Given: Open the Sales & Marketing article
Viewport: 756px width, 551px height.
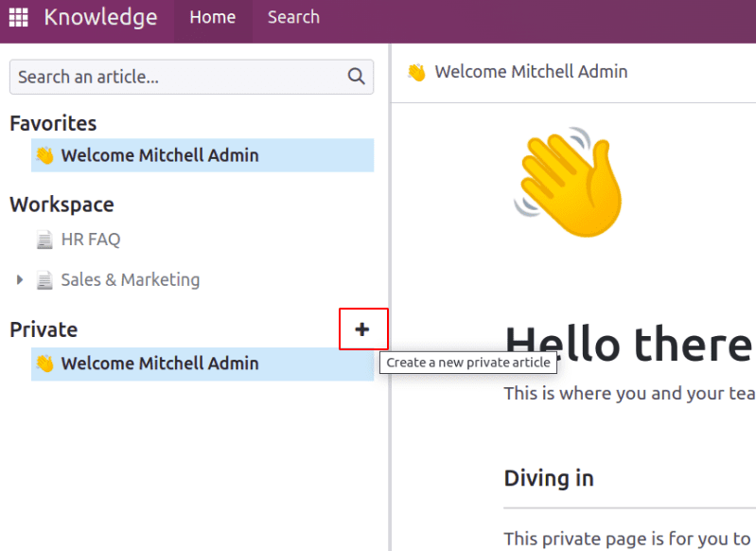Looking at the screenshot, I should pyautogui.click(x=131, y=280).
